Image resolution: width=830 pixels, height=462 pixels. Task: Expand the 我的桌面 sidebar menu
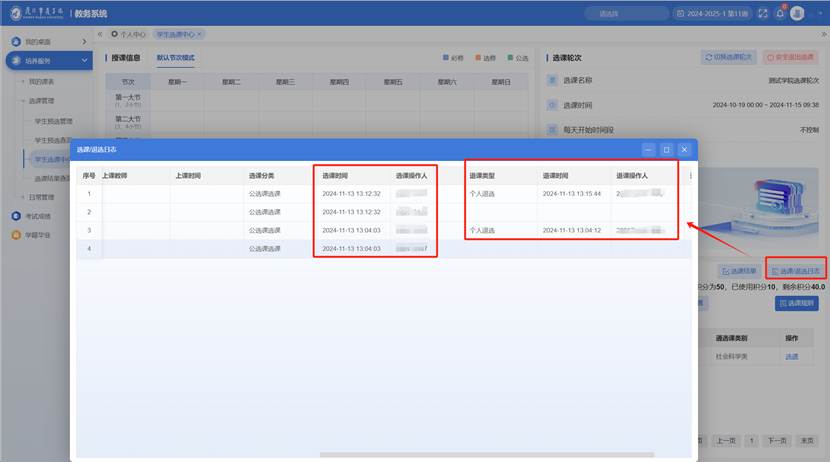[x=85, y=42]
